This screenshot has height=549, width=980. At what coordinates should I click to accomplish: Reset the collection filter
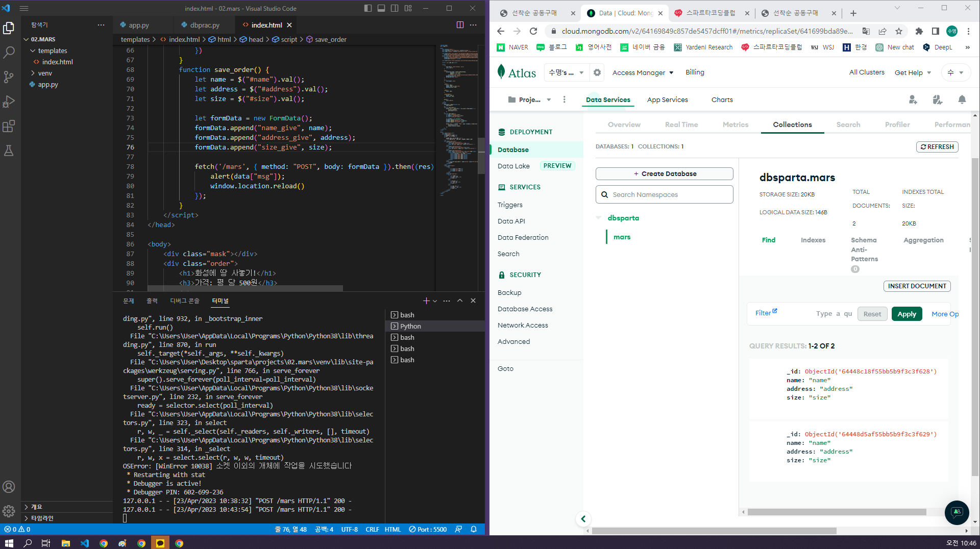click(872, 314)
